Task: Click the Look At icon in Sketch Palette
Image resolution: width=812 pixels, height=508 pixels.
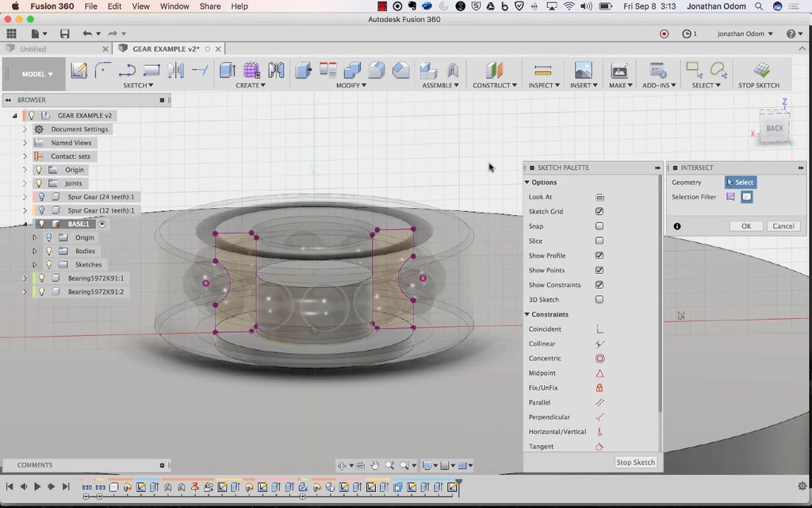Action: (x=599, y=197)
